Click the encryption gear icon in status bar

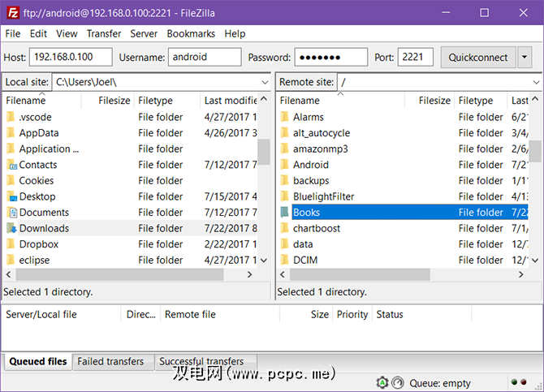[x=382, y=382]
